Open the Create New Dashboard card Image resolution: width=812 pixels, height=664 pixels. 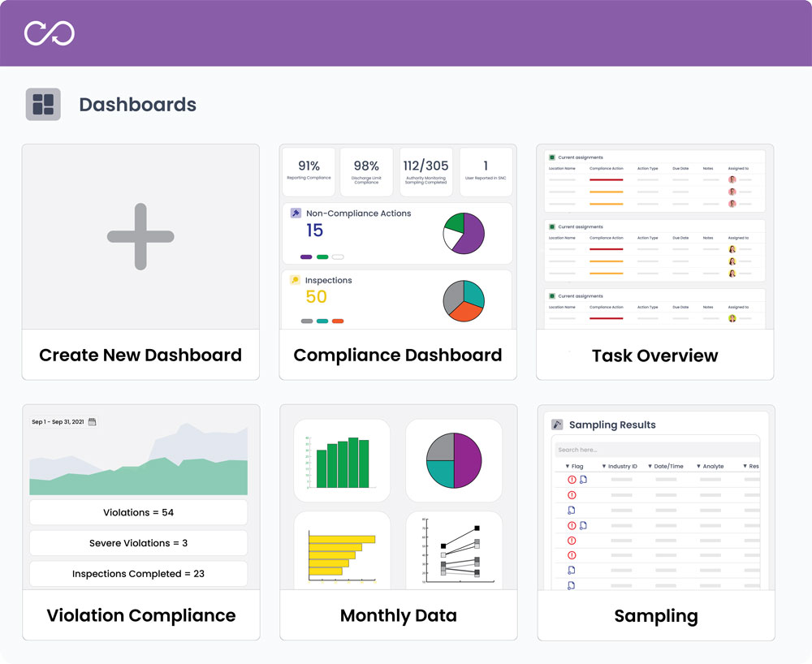coord(140,262)
